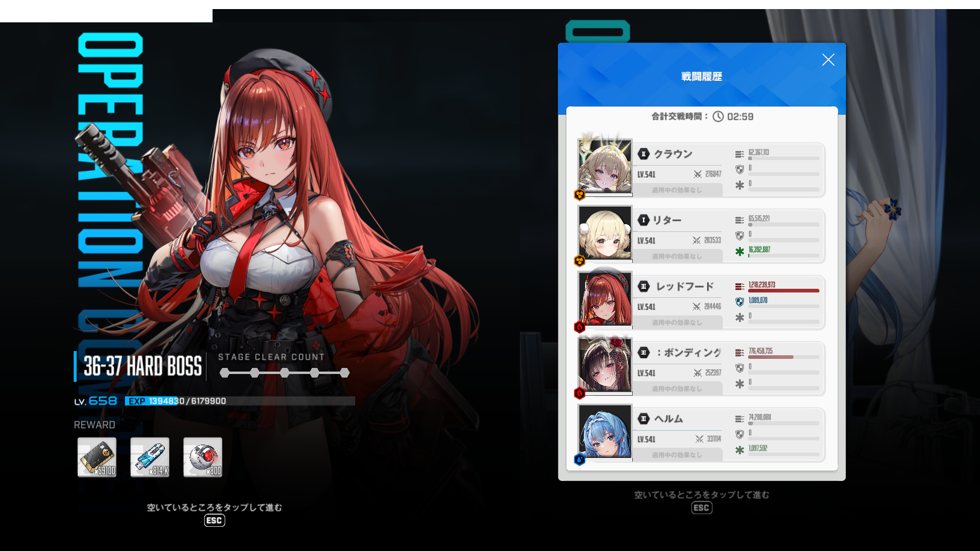
Task: Click burst III hexagon icon beside ：ボンディング
Action: click(644, 352)
